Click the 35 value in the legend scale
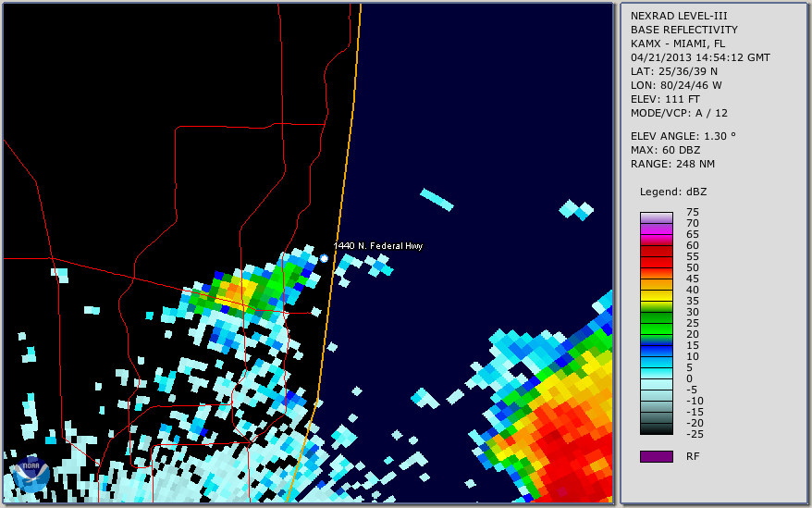Image resolution: width=812 pixels, height=508 pixels. (693, 301)
